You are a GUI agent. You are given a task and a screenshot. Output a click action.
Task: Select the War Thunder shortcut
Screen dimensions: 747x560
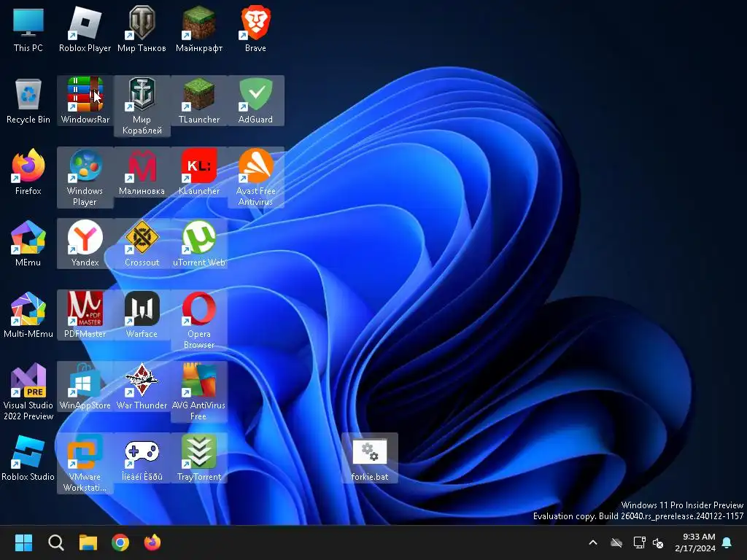pos(142,386)
